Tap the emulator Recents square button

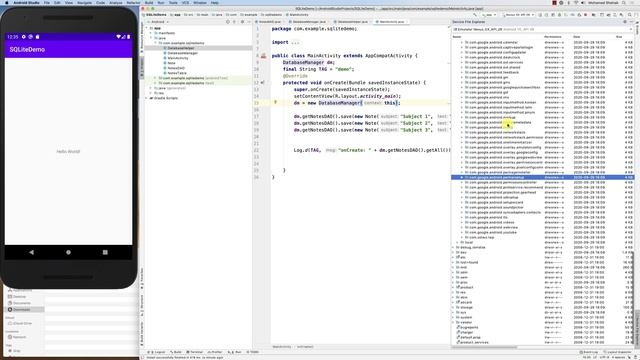(x=105, y=252)
